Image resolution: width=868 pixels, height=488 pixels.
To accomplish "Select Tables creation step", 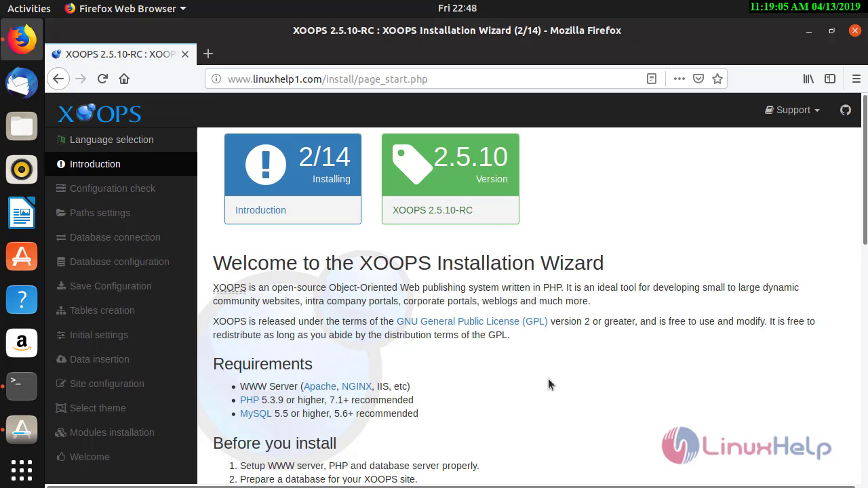I will coord(121,310).
